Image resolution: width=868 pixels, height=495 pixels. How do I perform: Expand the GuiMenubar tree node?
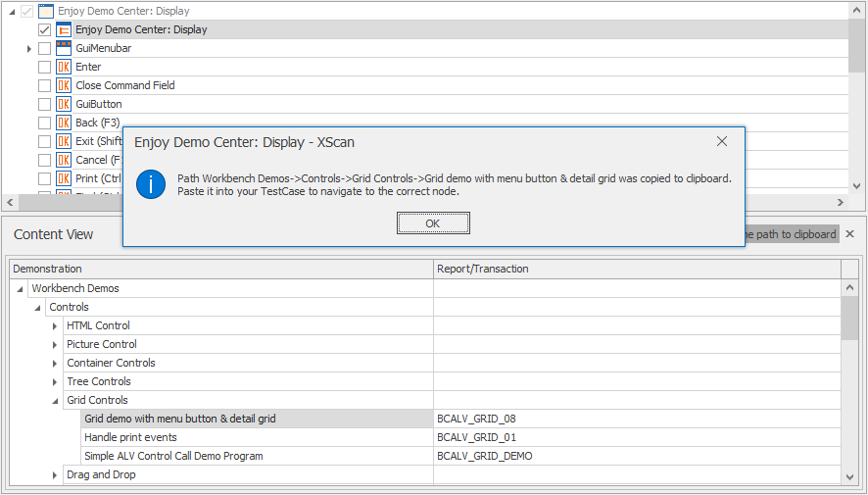pos(28,48)
